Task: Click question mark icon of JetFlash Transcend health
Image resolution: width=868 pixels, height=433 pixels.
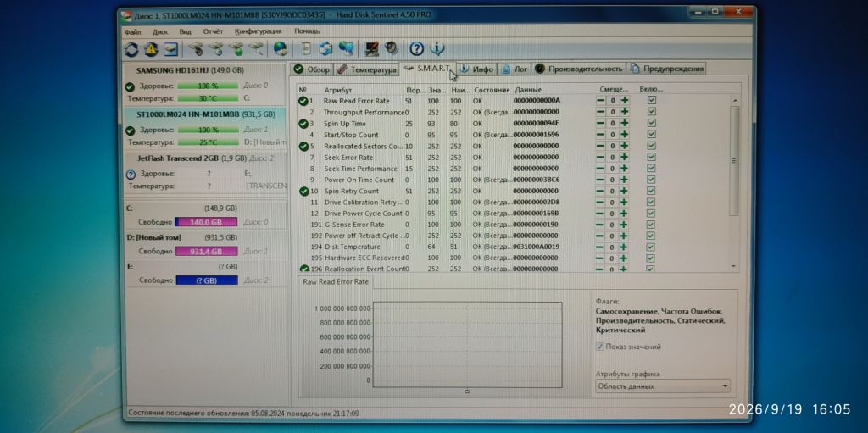Action: 130,174
